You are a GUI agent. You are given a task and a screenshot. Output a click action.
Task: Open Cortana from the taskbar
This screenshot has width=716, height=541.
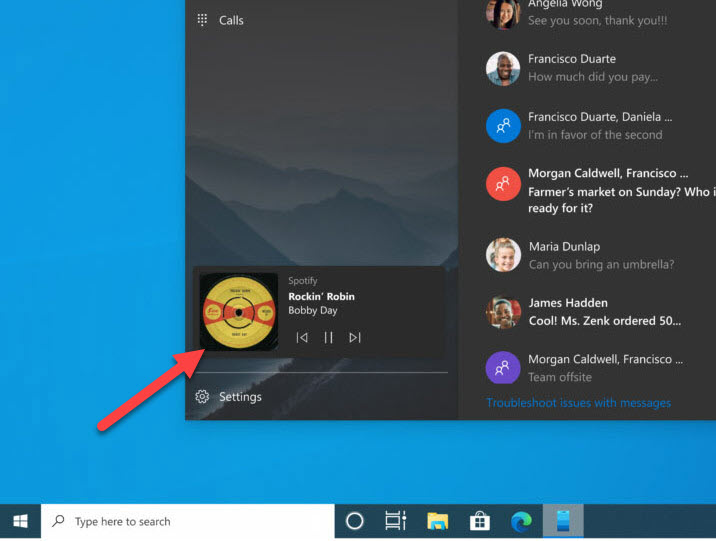point(354,521)
